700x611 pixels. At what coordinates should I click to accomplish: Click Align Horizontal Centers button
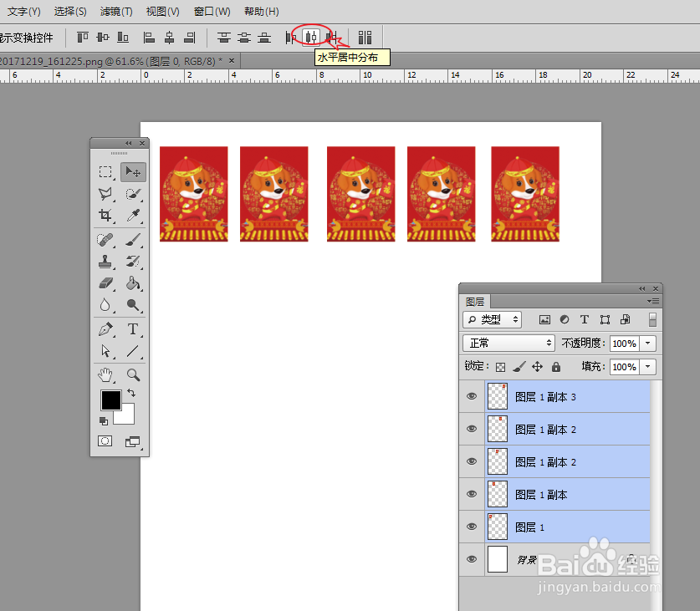coord(169,37)
